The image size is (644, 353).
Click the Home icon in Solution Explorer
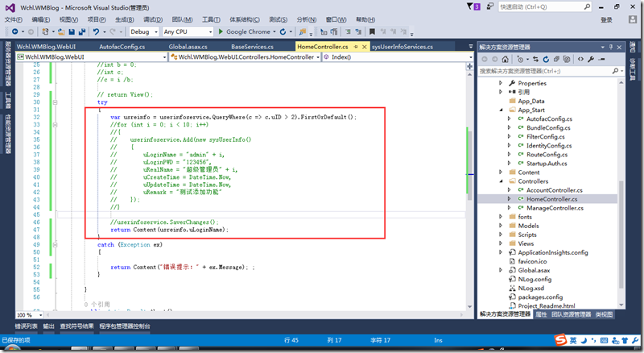(506, 60)
